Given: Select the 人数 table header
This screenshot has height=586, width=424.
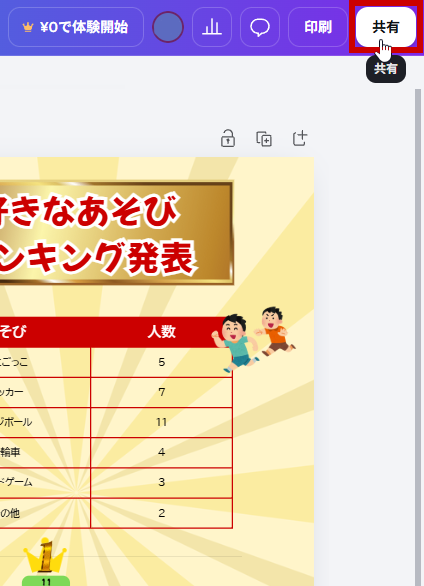Looking at the screenshot, I should [x=161, y=332].
